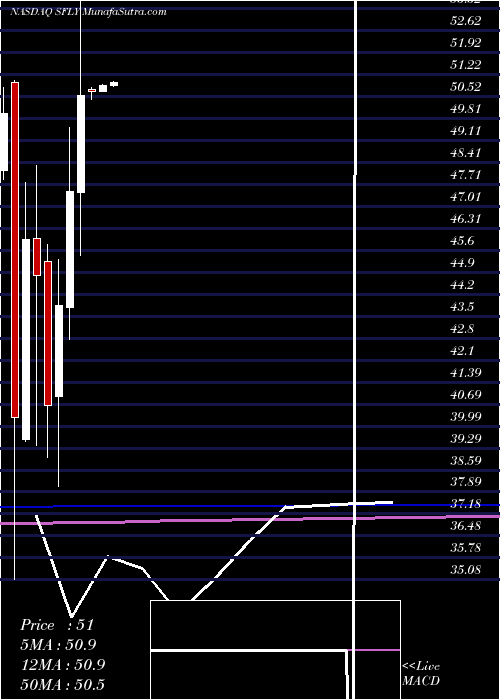Image resolution: width=500 pixels, height=700 pixels.
Task: Click the 'NASDAQ SFLY MunafaSutra.com' title text
Action: [x=88, y=12]
